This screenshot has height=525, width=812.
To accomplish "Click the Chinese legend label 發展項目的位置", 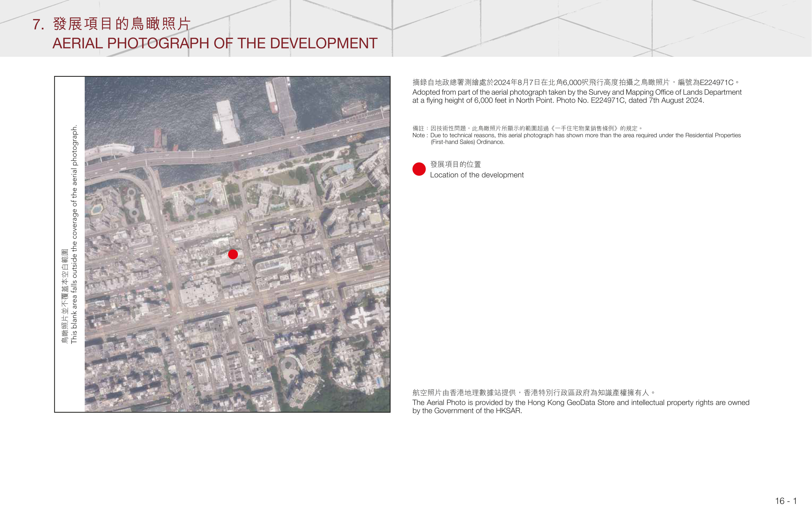I will point(455,164).
